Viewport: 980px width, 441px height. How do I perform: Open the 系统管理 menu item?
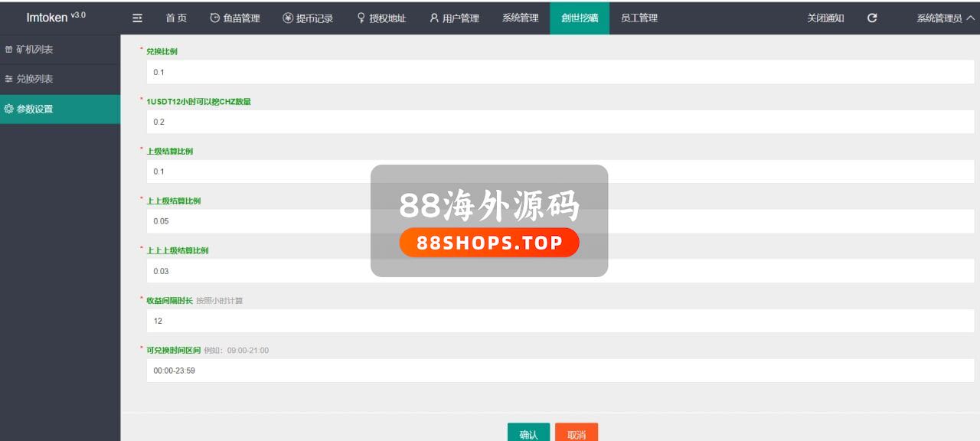click(x=521, y=18)
